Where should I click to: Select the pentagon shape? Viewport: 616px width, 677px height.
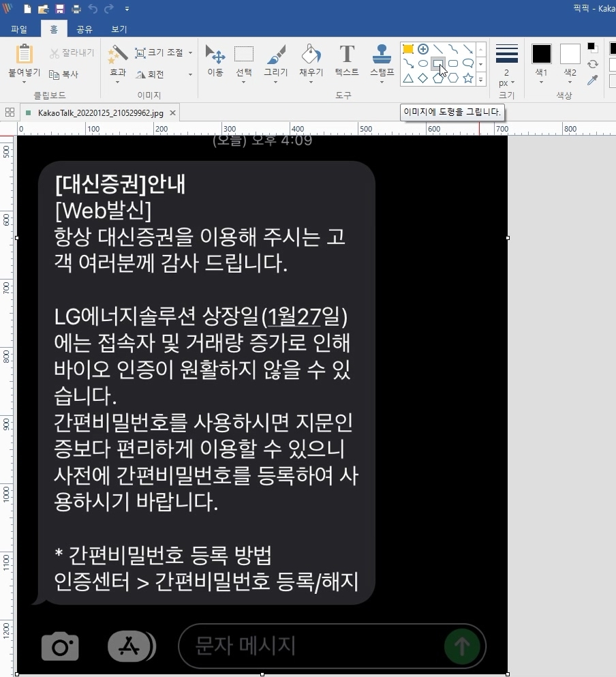click(438, 78)
